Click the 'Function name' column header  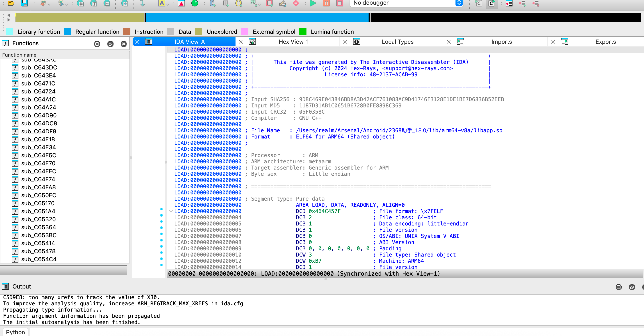tap(65, 55)
